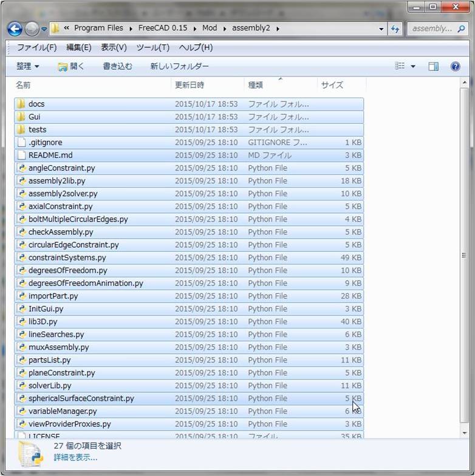This screenshot has width=475, height=476.
Task: Click the constraintSystems.py Python icon
Action: point(21,257)
